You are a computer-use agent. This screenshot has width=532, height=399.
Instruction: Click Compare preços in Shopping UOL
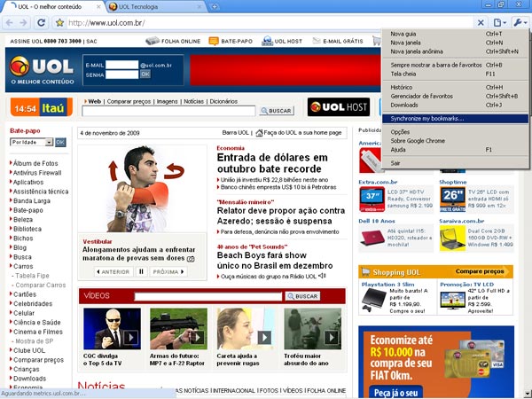pyautogui.click(x=480, y=271)
